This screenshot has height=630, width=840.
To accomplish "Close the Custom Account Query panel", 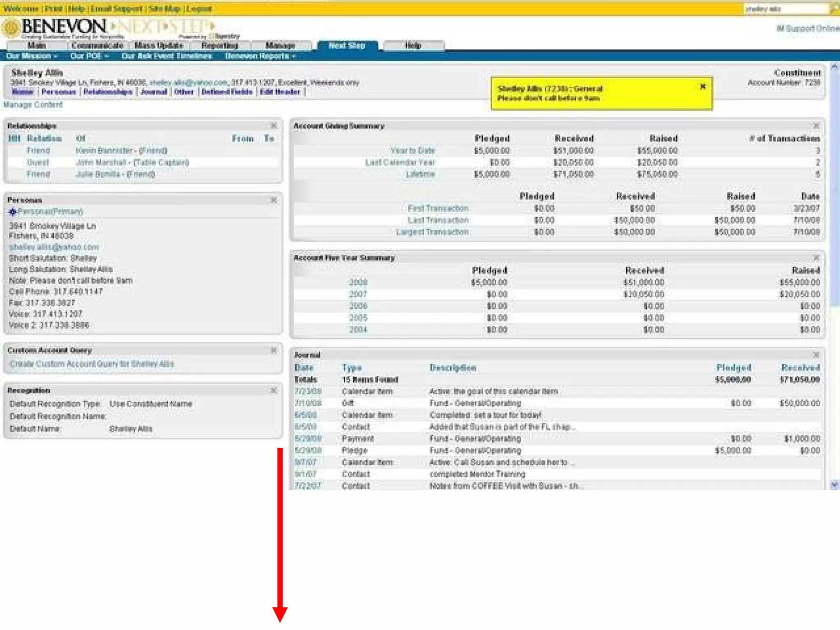I will [x=274, y=350].
